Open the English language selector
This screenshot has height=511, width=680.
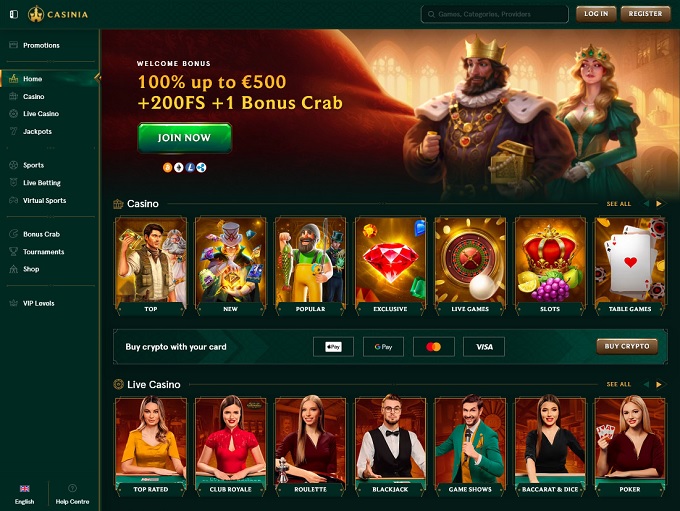(x=24, y=495)
